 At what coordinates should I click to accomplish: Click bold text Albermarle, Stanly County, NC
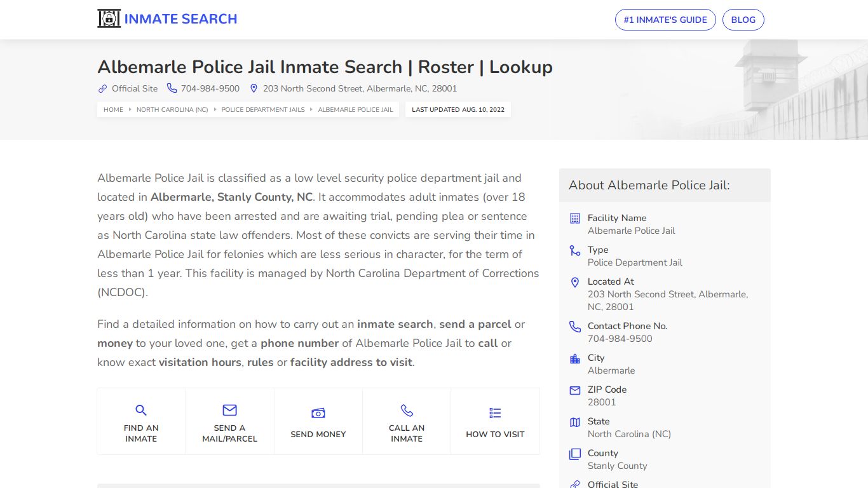pyautogui.click(x=231, y=197)
